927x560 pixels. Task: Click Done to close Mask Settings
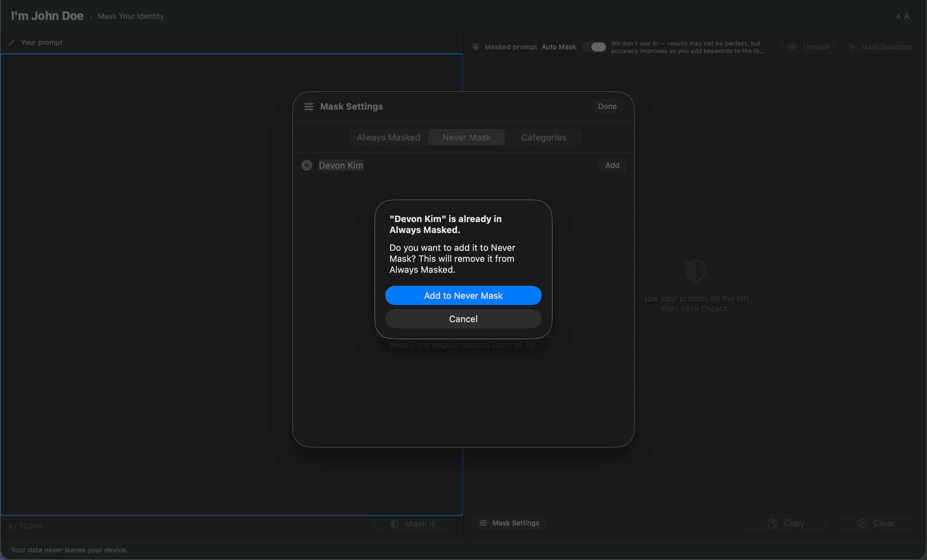coord(607,106)
